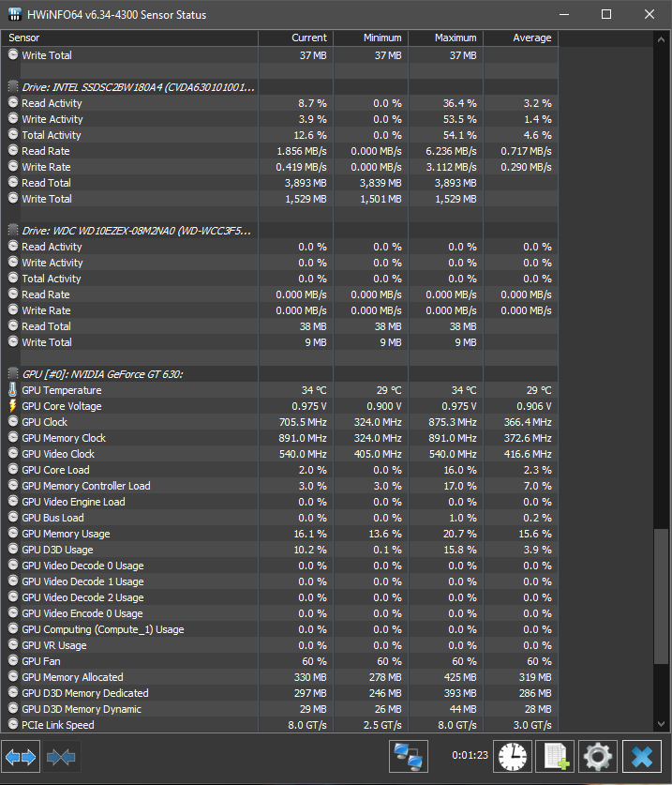Open the network remote monitoring icon
This screenshot has width=672, height=785.
(409, 757)
